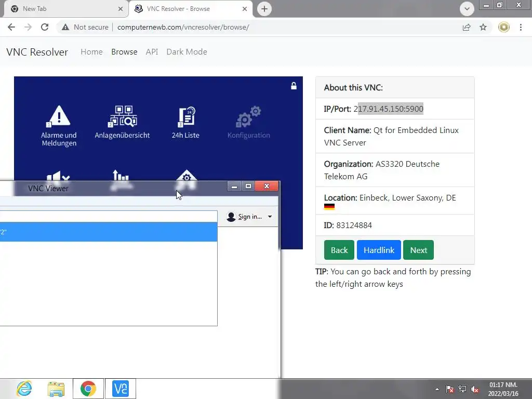Open a new tab with plus button
Screen dimensions: 532x399
(x=264, y=9)
